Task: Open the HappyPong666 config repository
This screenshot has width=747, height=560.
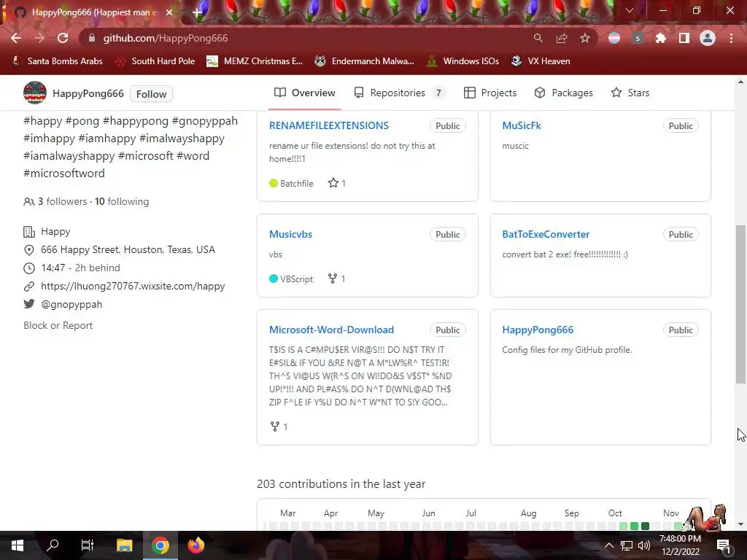Action: [x=538, y=330]
